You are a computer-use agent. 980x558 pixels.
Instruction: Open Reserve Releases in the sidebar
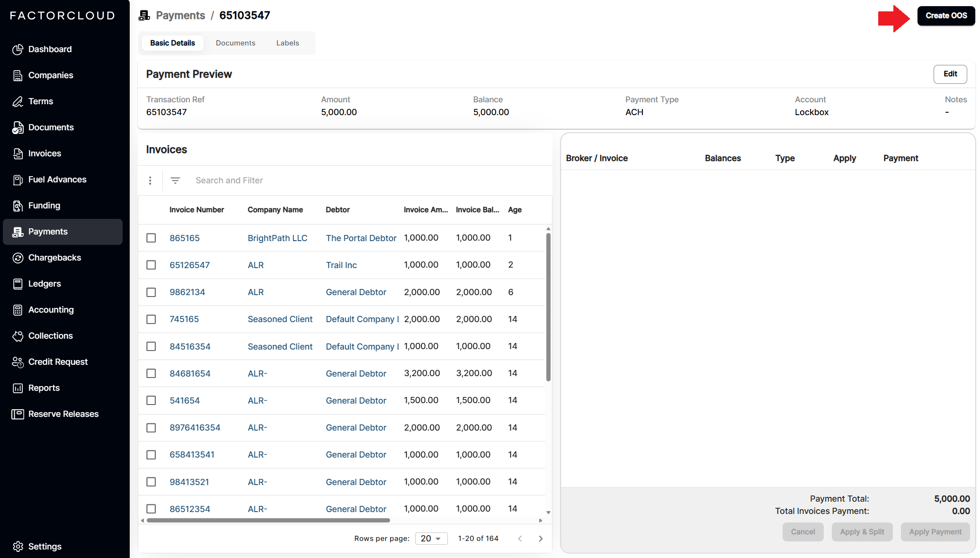[63, 414]
